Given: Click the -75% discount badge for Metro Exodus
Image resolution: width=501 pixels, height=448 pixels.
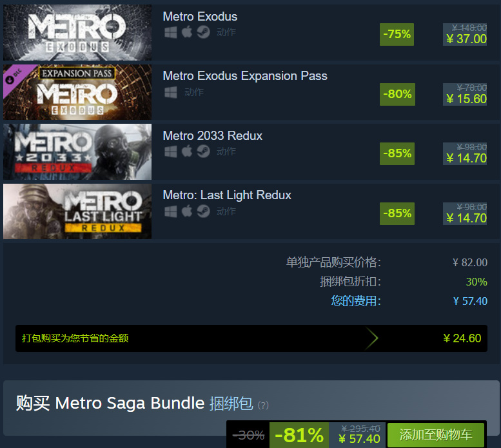Looking at the screenshot, I should [x=397, y=34].
